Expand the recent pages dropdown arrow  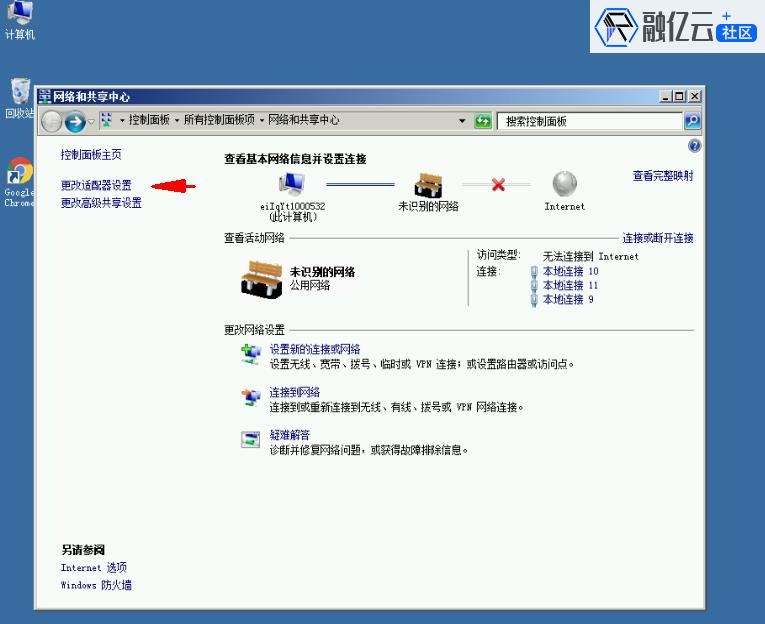(91, 121)
